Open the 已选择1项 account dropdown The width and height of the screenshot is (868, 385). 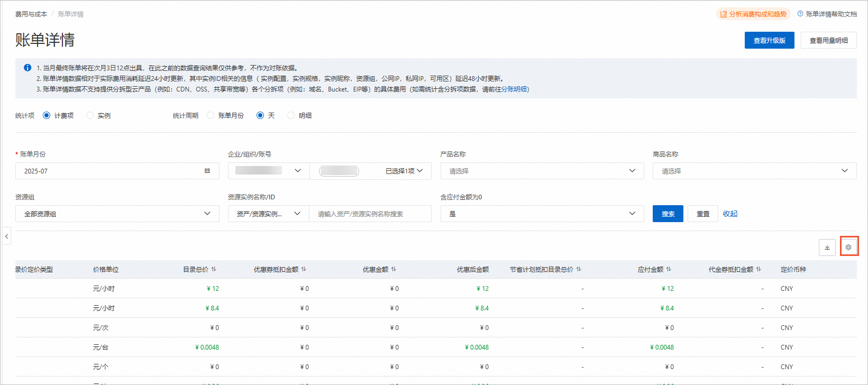pyautogui.click(x=371, y=171)
